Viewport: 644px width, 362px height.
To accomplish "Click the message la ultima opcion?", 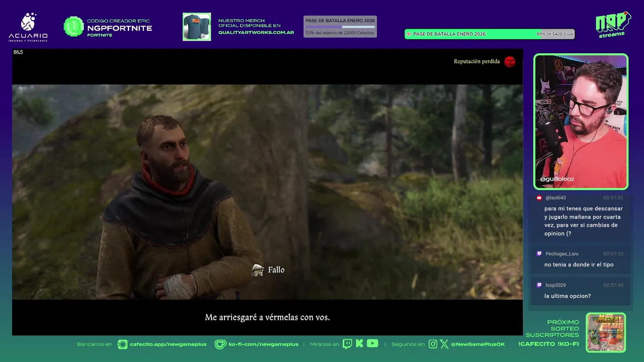I will (x=568, y=296).
